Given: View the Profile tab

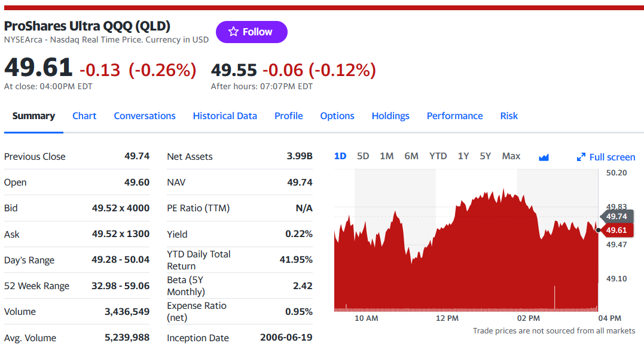Looking at the screenshot, I should coord(288,116).
